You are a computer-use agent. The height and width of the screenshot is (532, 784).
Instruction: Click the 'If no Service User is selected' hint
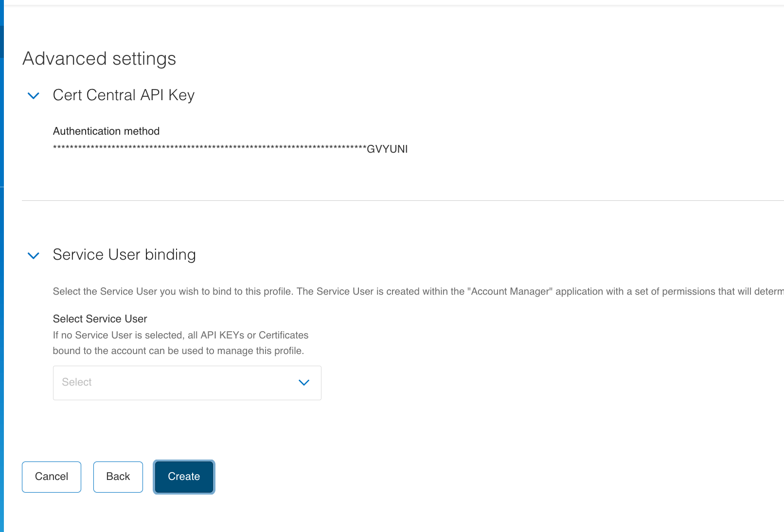180,335
